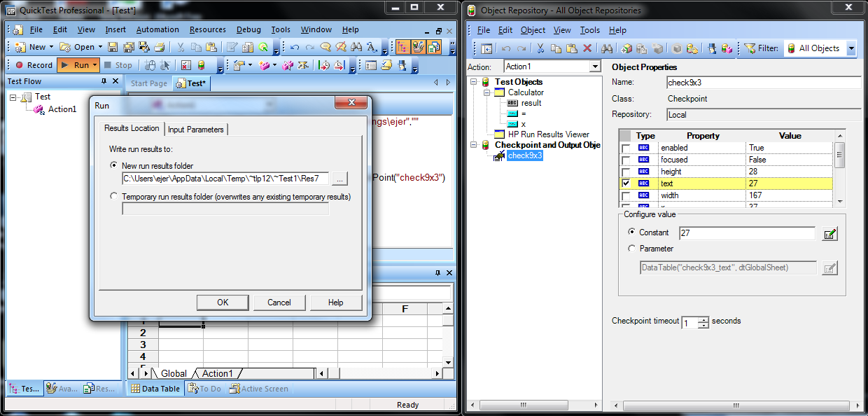Screen dimensions: 868x416
Task: Open the Debug menu in QuickTest
Action: click(x=248, y=29)
